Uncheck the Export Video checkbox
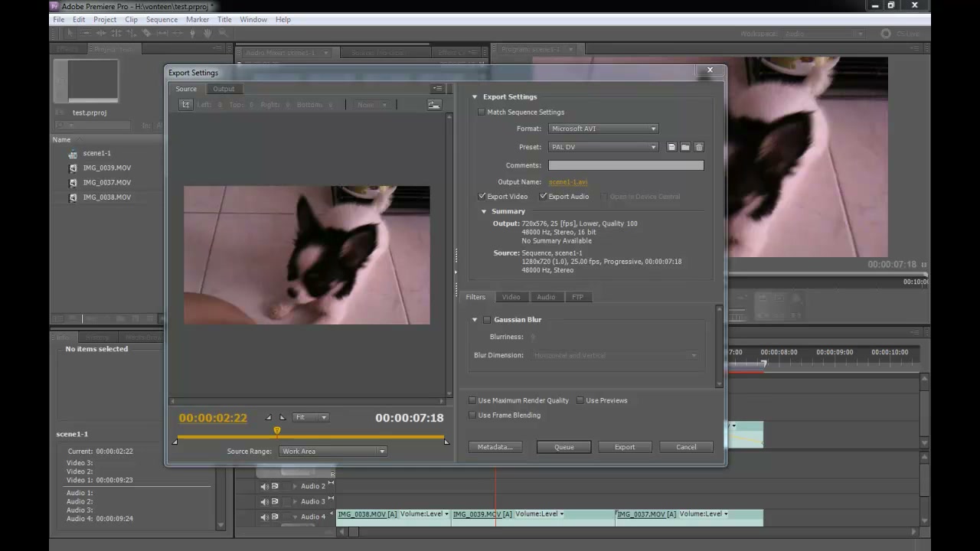This screenshot has width=980, height=551. point(482,197)
